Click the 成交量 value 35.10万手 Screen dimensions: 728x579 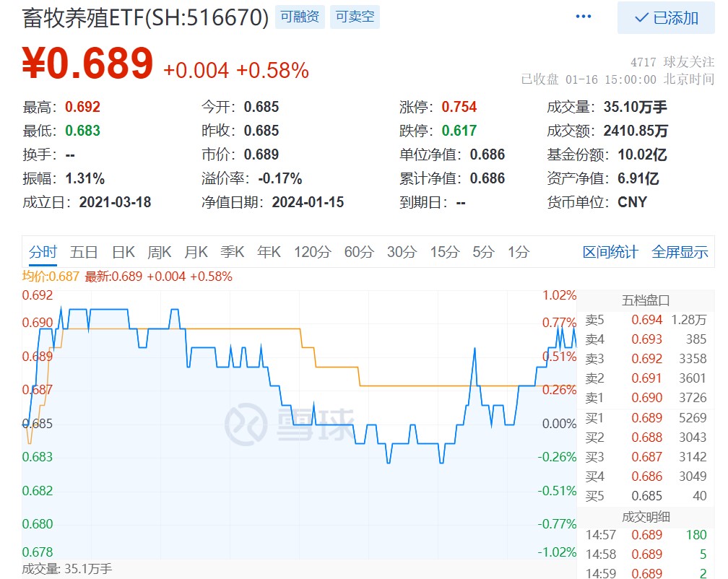635,107
